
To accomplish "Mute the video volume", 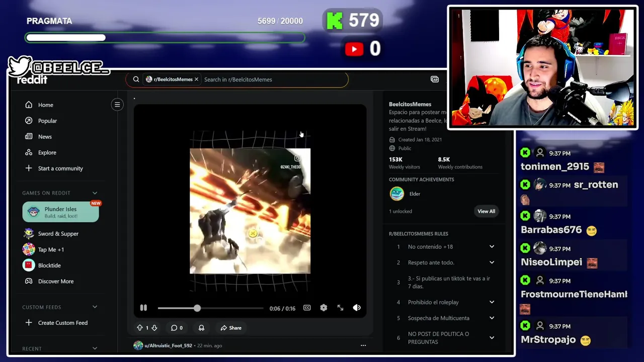I will click(357, 308).
